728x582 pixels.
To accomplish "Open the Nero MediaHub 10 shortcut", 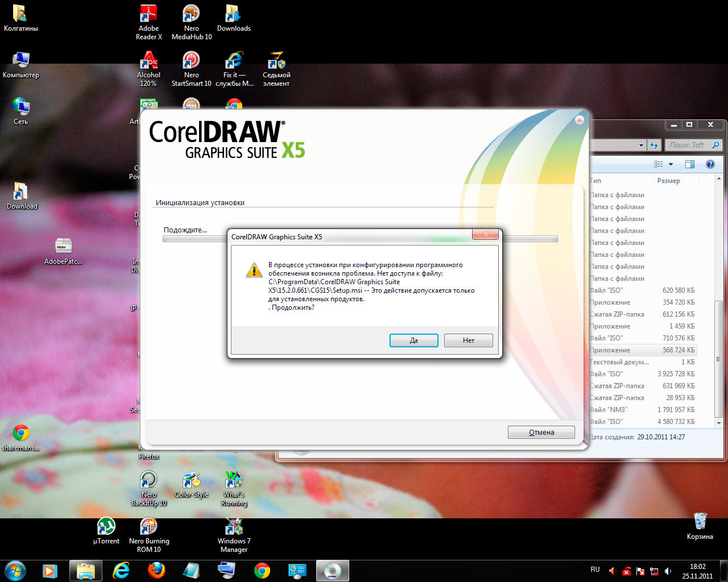I will click(192, 23).
